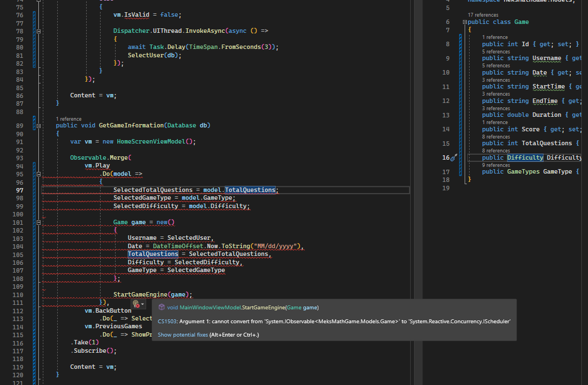Click the highlighted Difficulty type on line 16
This screenshot has height=385, width=588.
525,157
